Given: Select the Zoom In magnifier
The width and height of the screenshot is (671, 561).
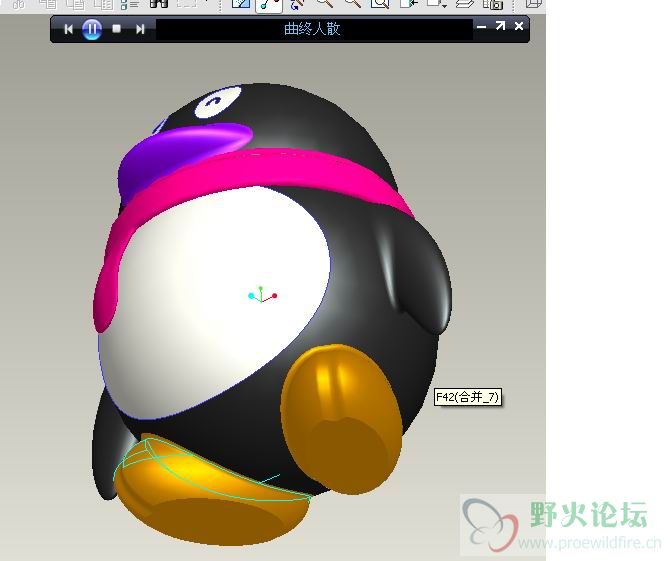Looking at the screenshot, I should (325, 4).
